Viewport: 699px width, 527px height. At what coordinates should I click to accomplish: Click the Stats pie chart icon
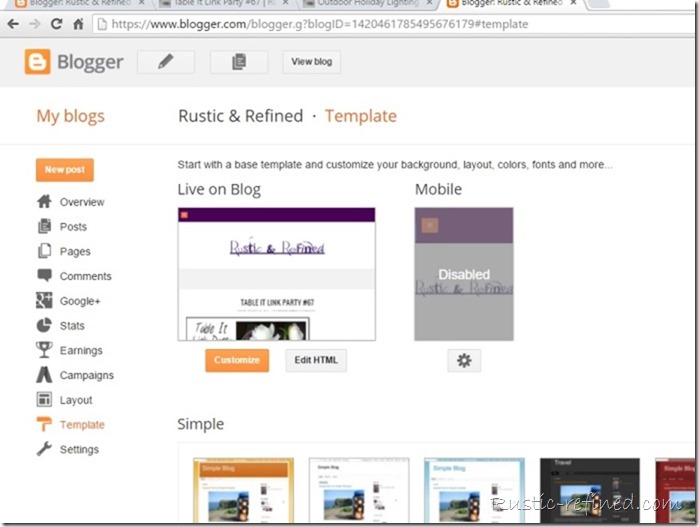click(x=44, y=325)
